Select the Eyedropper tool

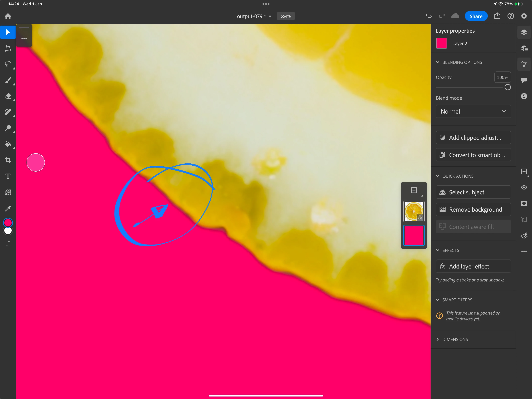coord(8,208)
